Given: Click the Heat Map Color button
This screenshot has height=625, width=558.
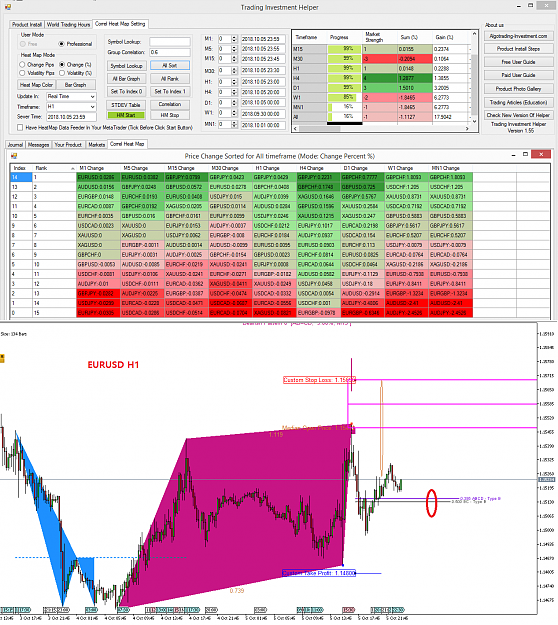Looking at the screenshot, I should click(x=36, y=85).
